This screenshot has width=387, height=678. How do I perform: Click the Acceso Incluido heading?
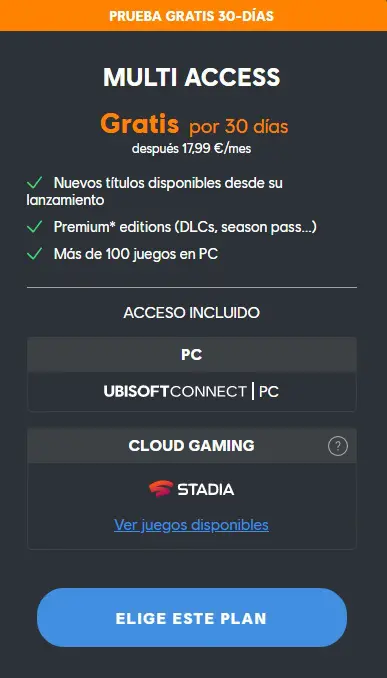pos(192,313)
